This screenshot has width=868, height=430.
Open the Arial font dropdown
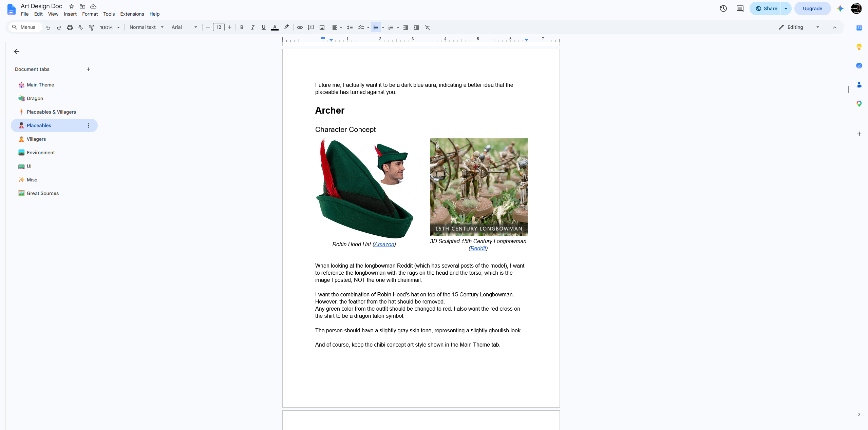[x=184, y=27]
